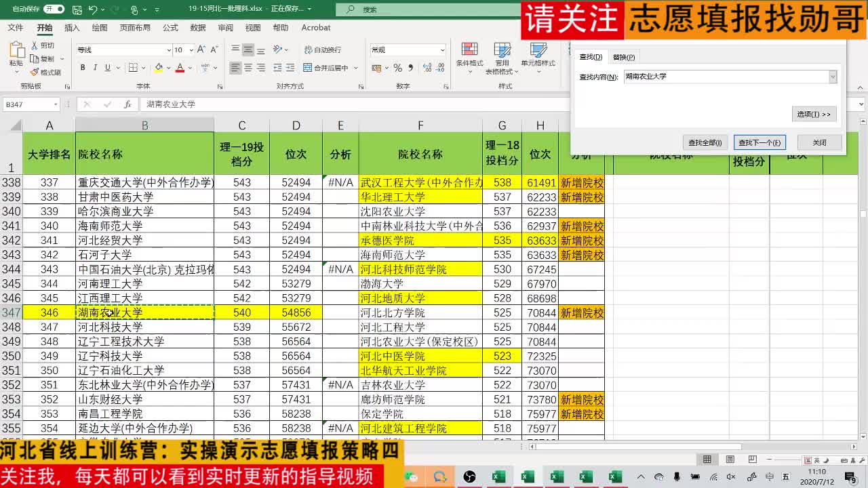Toggle 自动换行 wrap text

[x=322, y=49]
